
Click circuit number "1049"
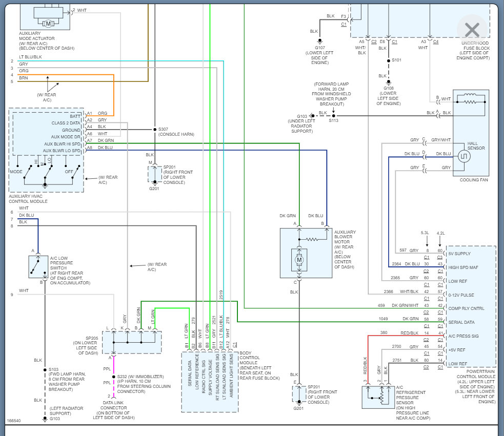[383, 319]
